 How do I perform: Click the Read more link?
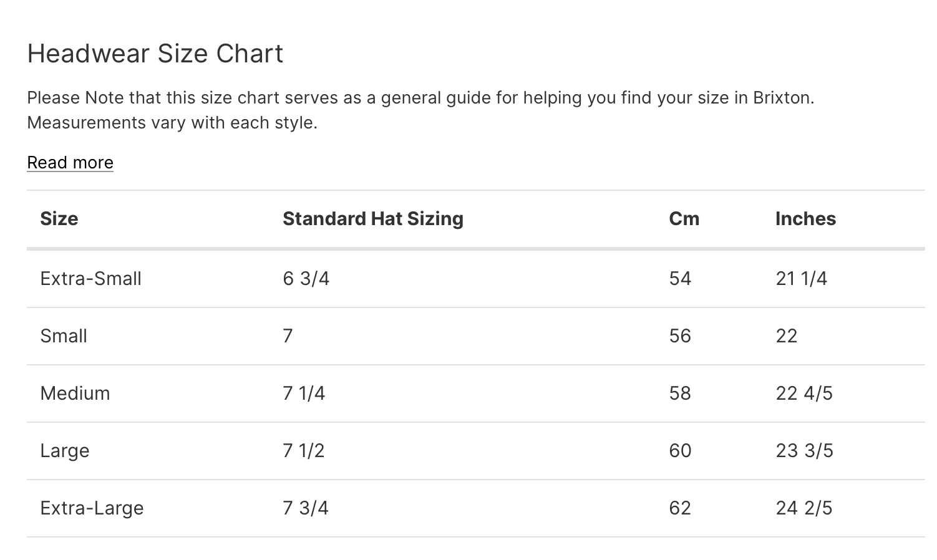70,163
